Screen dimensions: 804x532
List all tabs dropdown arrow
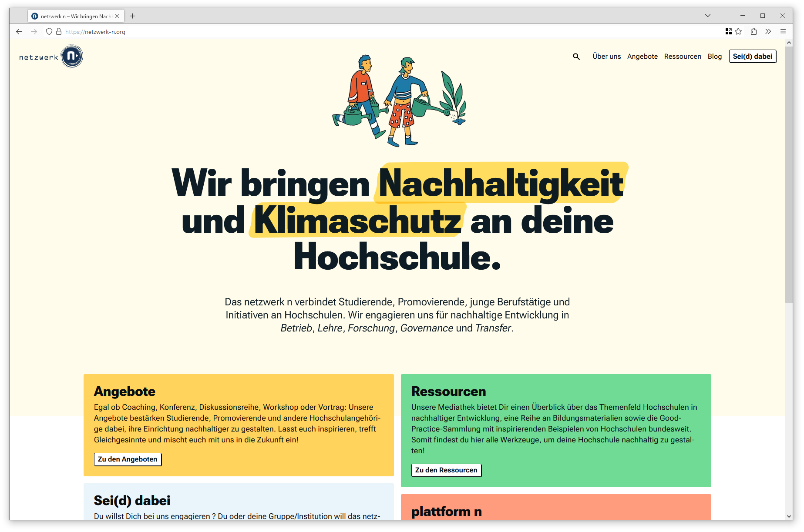(708, 16)
